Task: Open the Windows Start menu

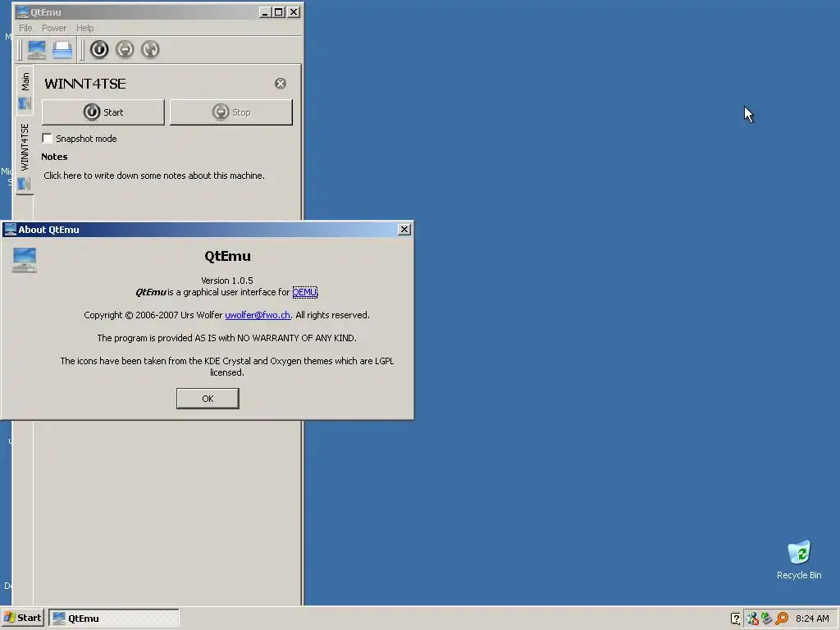Action: click(23, 618)
